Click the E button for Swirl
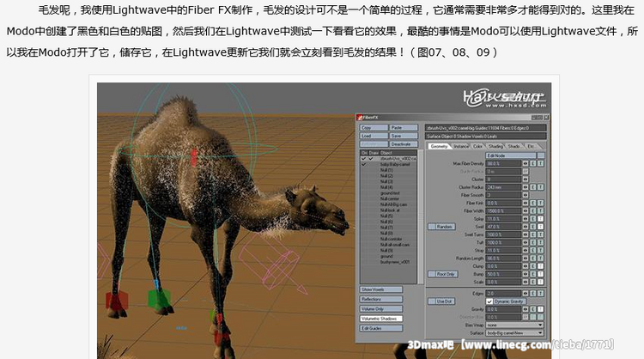 coord(533,227)
